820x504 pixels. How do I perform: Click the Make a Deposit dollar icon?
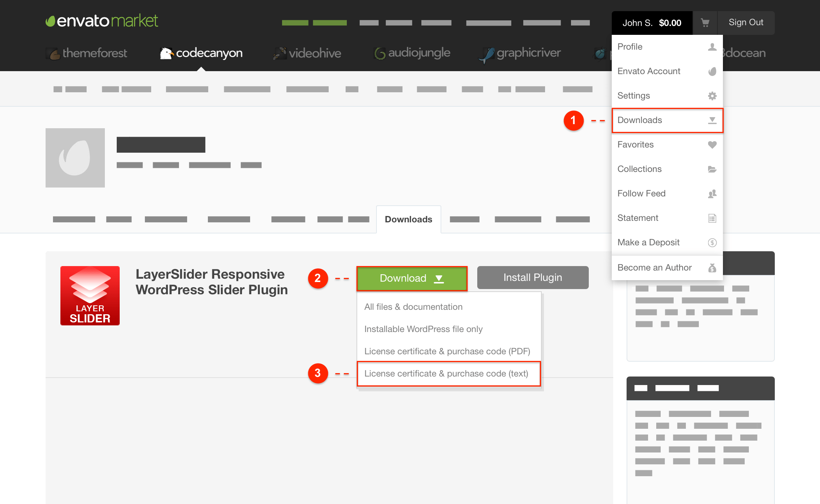[x=712, y=243]
